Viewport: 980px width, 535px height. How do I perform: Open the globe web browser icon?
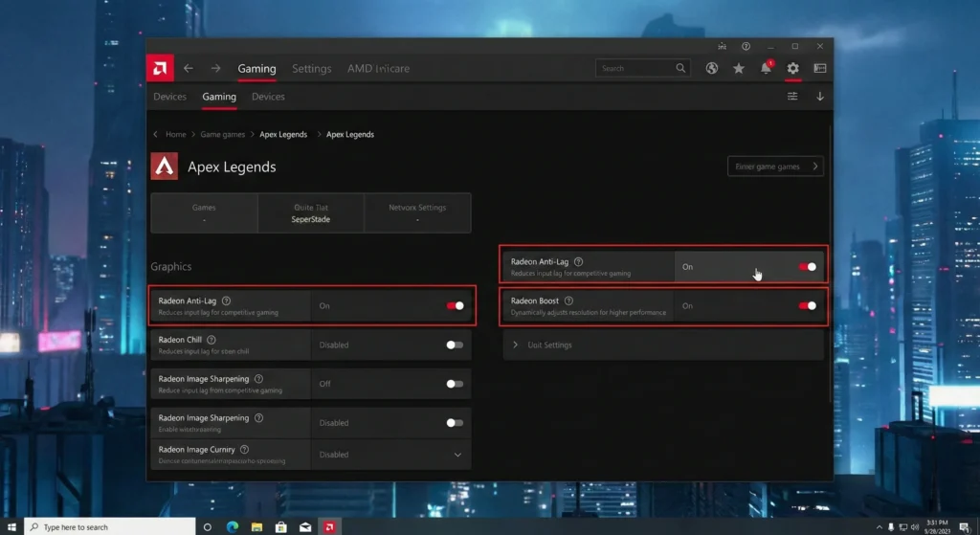[712, 68]
